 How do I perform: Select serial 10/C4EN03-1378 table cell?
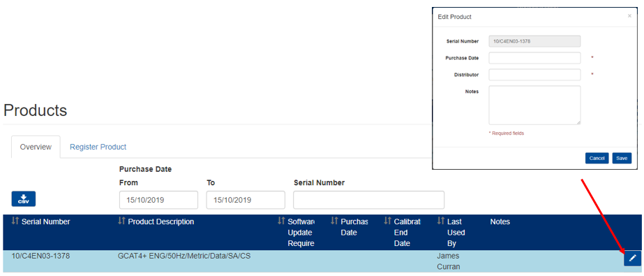40,256
